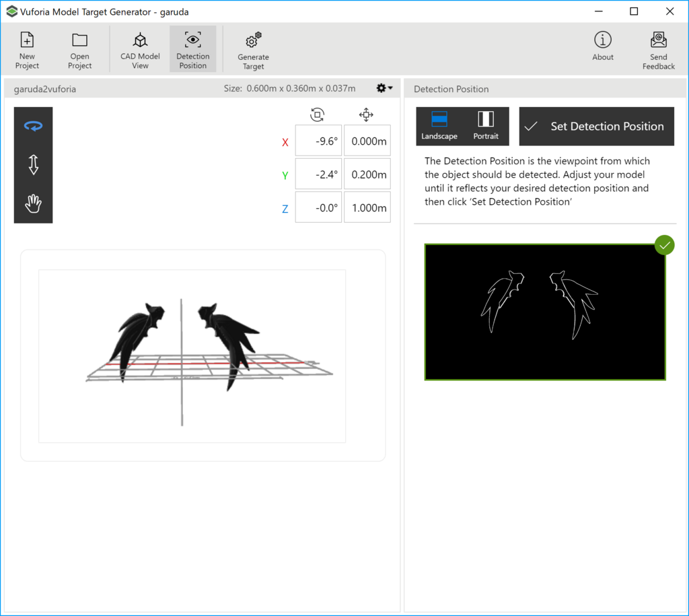Click the Detection Position panel header
This screenshot has width=689, height=616.
coord(545,89)
